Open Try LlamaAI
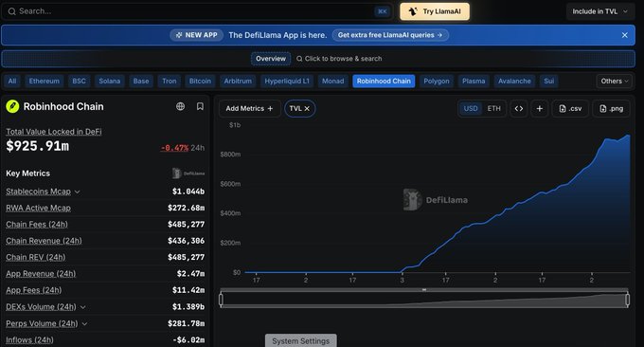Image resolution: width=644 pixels, height=347 pixels. pyautogui.click(x=435, y=11)
